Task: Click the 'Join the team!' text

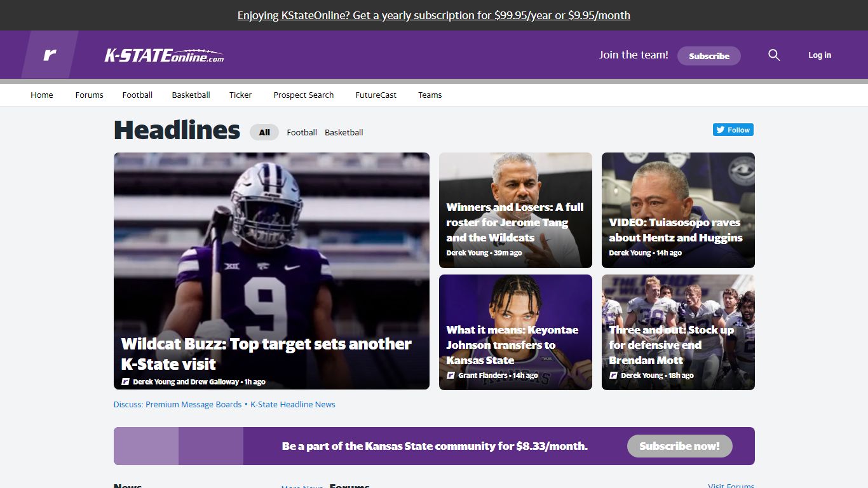Action: click(634, 55)
